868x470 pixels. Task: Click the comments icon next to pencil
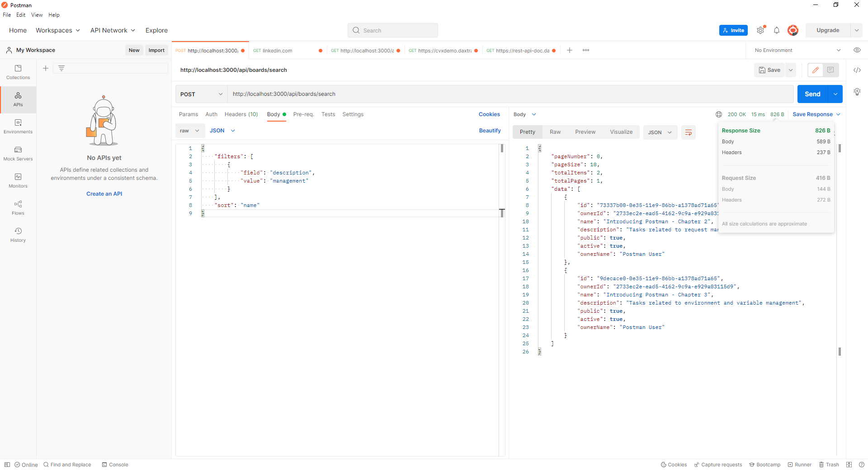click(830, 70)
